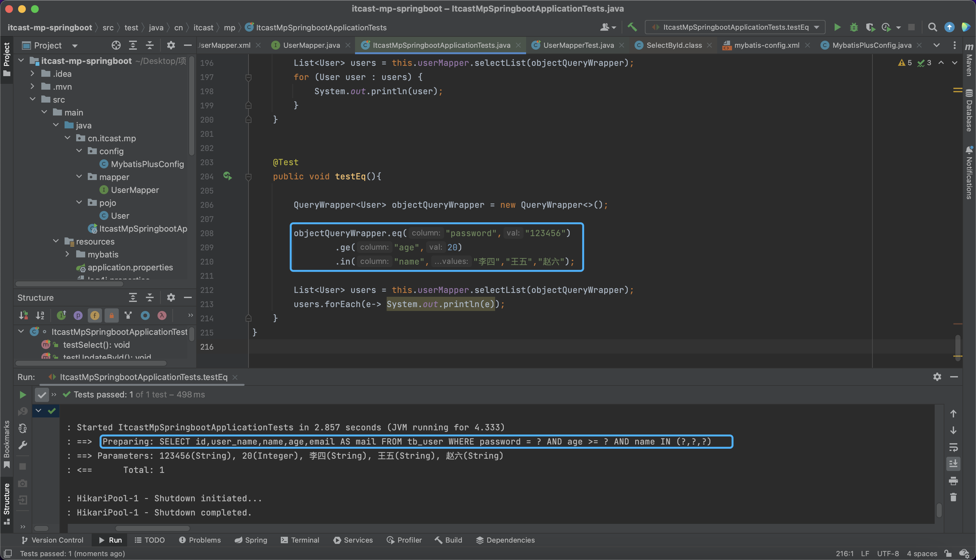Toggle Show Fields filter in Structure

click(x=95, y=316)
